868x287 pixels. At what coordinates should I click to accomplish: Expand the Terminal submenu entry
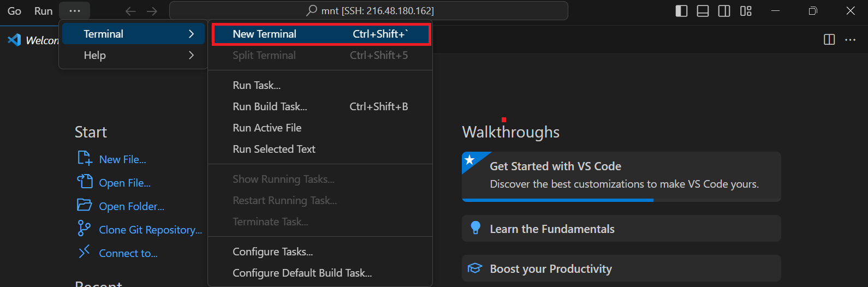click(x=133, y=34)
